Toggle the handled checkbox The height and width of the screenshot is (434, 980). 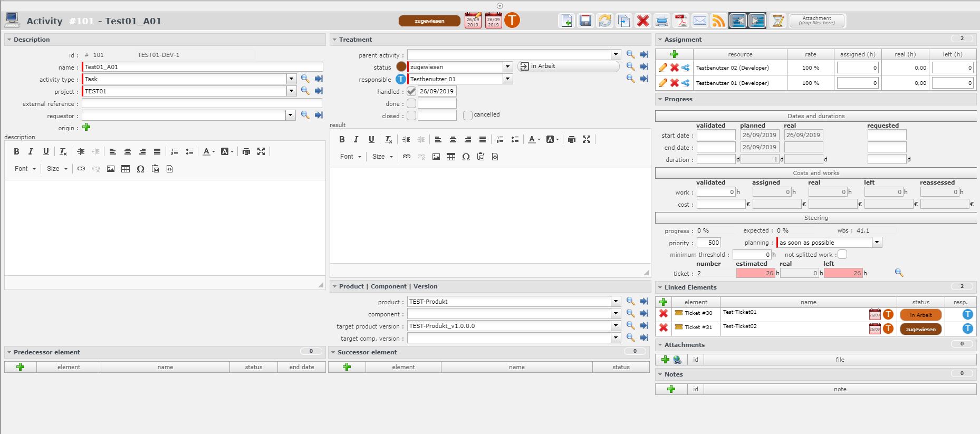pos(411,91)
